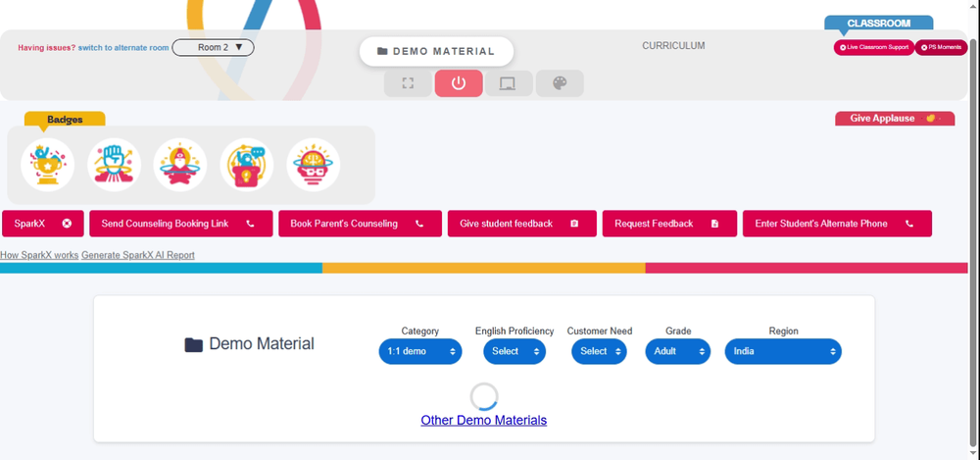
Task: Open the Other Demo Materials link
Action: 483,420
